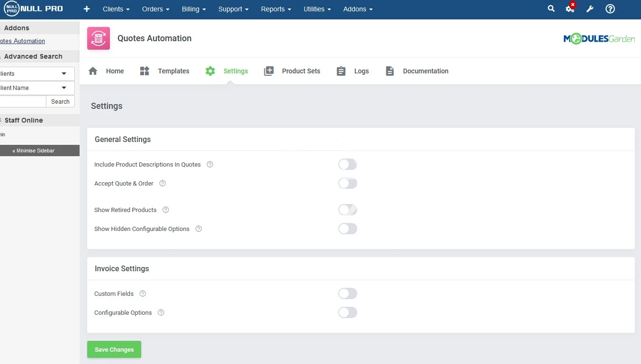Click the wrench icon in top bar
Screen dimensions: 641x364
pyautogui.click(x=590, y=9)
